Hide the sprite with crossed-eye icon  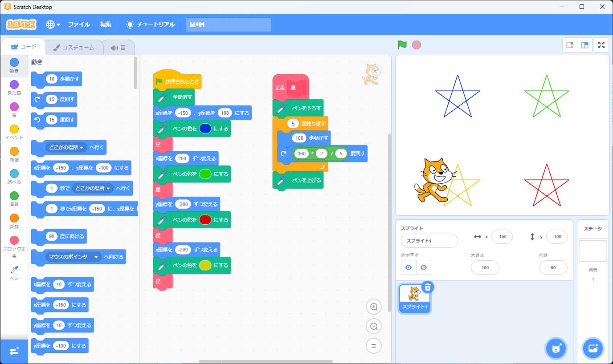[x=424, y=267]
